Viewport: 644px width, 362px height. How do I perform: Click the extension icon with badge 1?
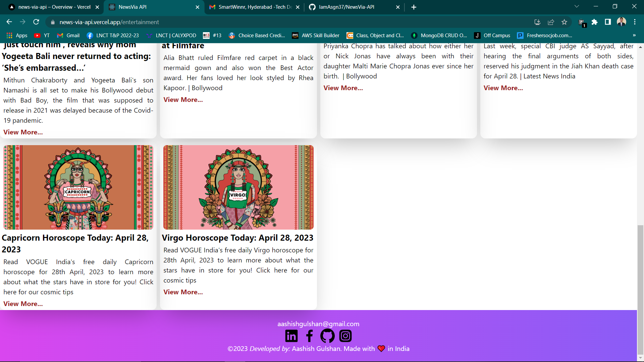point(582,22)
